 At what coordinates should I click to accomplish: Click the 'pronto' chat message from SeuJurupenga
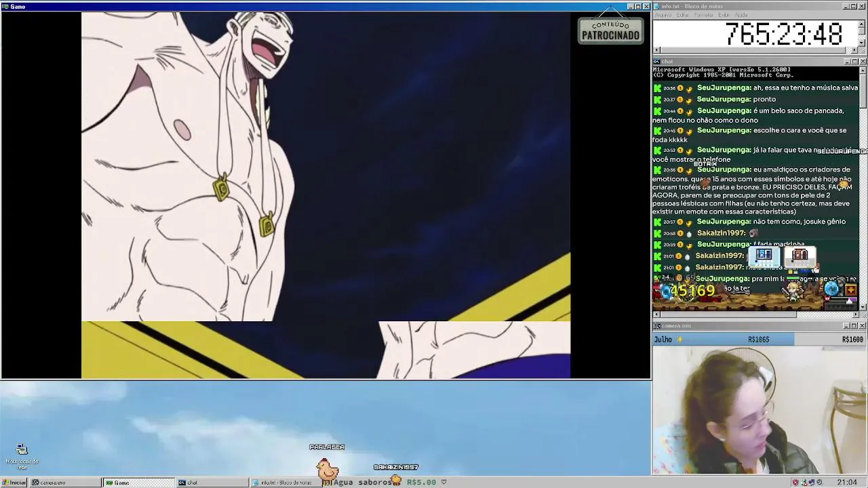(764, 99)
